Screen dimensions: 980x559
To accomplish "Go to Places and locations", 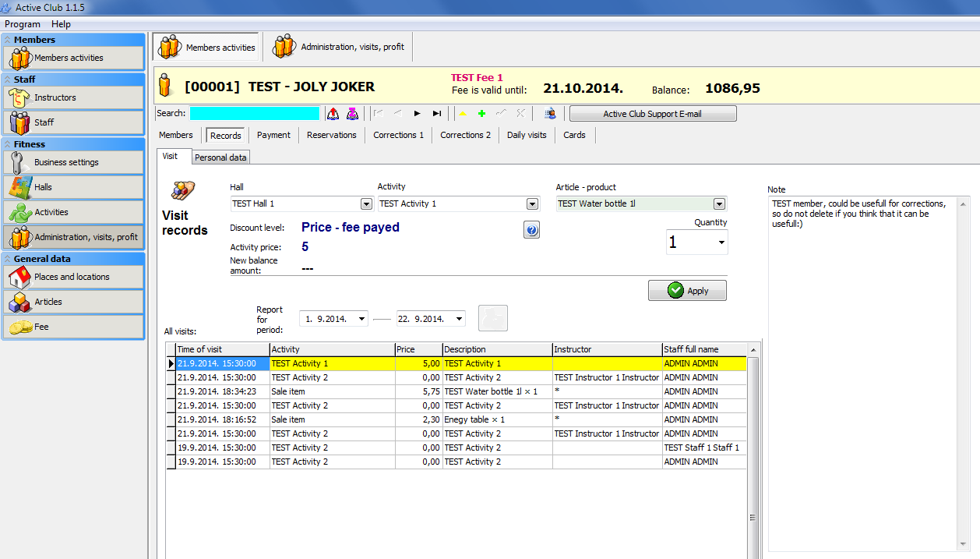I will [x=73, y=277].
